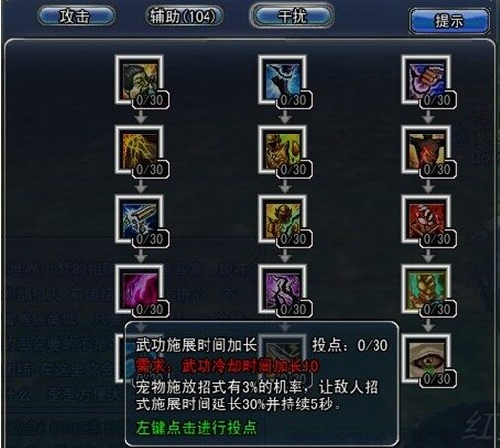Choose the red torso skill icon

[x=426, y=150]
